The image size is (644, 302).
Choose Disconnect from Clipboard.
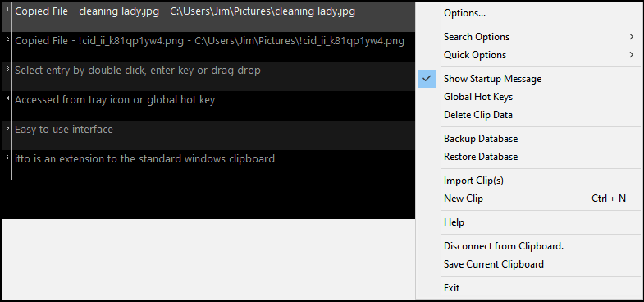coord(504,246)
